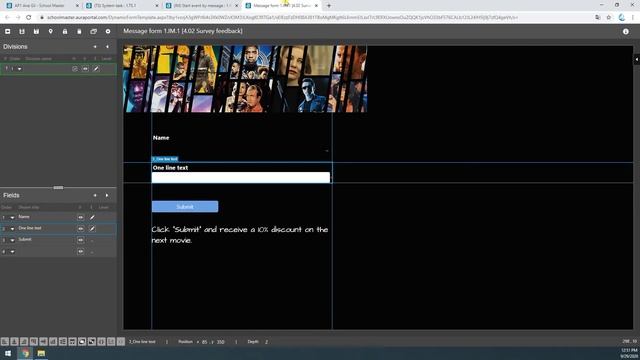Select 'Name' row in Fields list
Image resolution: width=640 pixels, height=360 pixels.
point(58,217)
